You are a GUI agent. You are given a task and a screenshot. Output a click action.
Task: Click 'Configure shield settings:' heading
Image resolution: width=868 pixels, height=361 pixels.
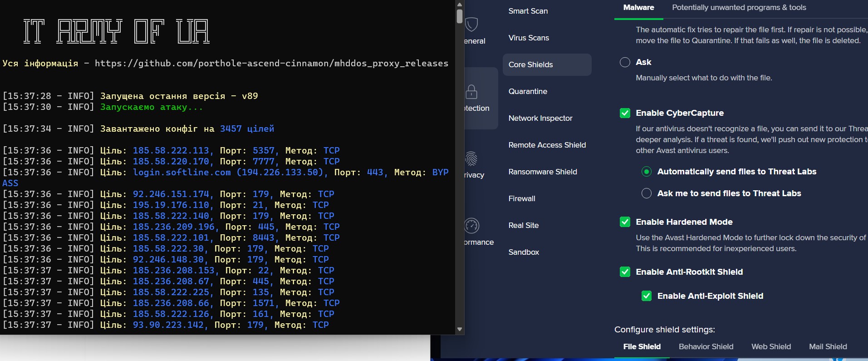click(664, 330)
